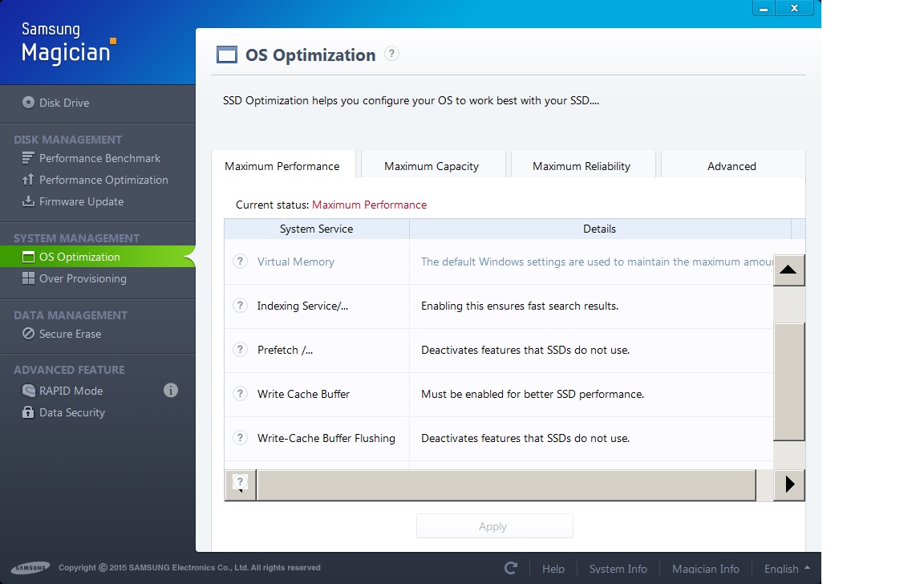924x584 pixels.
Task: Open Data Security section
Action: (63, 412)
